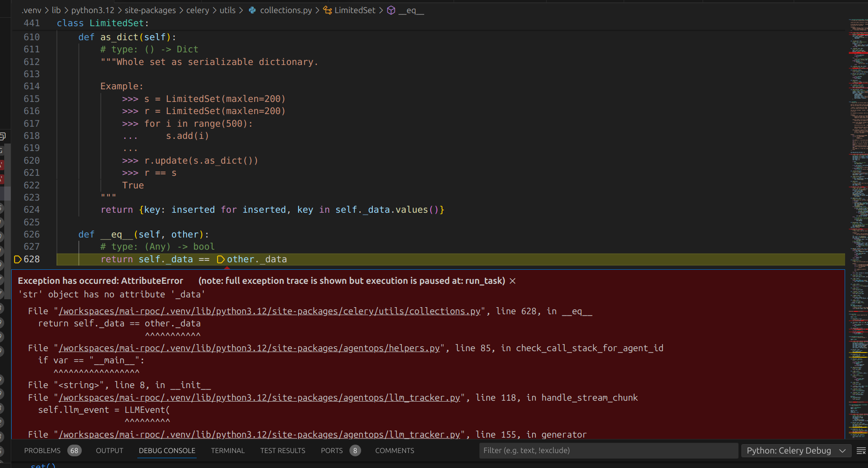The image size is (868, 468).
Task: Switch to the PROBLEMS tab
Action: tap(43, 451)
